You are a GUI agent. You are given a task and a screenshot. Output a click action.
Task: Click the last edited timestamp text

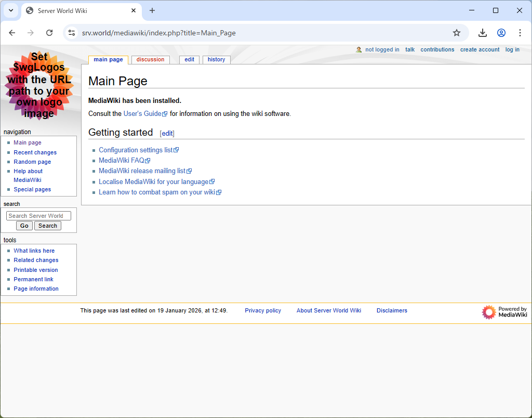tap(154, 311)
